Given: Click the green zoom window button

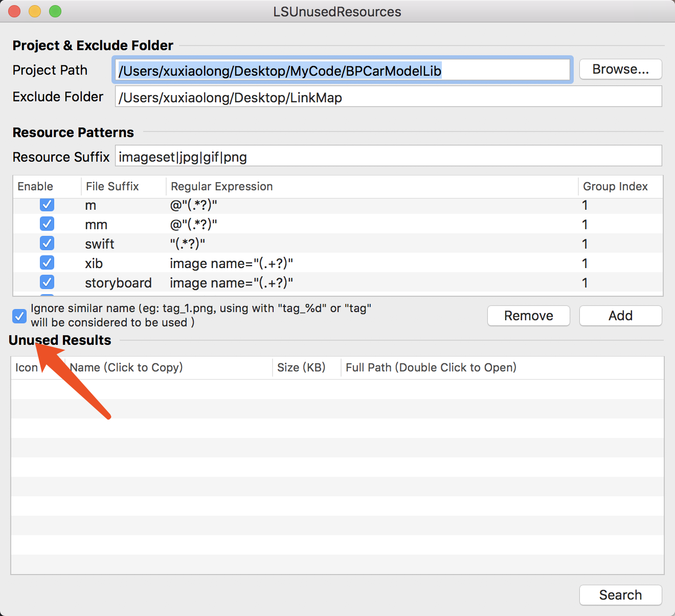Looking at the screenshot, I should 55,11.
